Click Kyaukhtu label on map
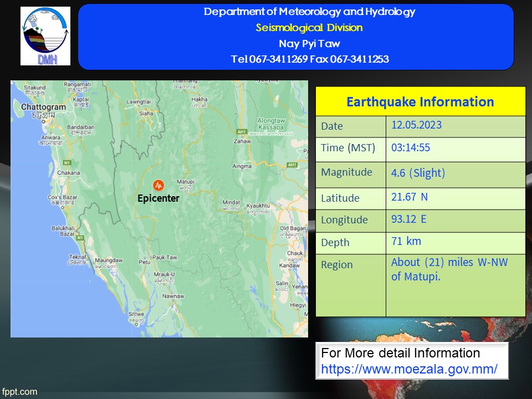532x399 pixels. click(258, 206)
